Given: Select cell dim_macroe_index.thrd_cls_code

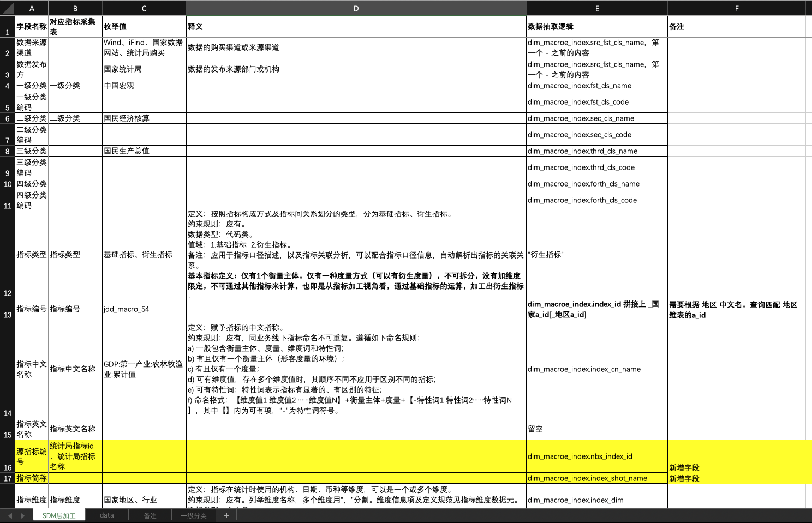Looking at the screenshot, I should point(597,167).
